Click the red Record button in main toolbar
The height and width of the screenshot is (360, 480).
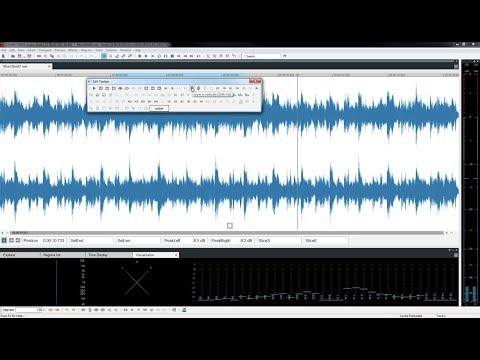tap(140, 56)
